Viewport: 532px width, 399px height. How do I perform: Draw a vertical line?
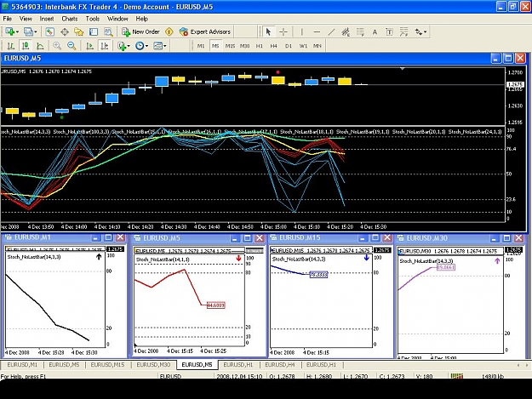[301, 31]
